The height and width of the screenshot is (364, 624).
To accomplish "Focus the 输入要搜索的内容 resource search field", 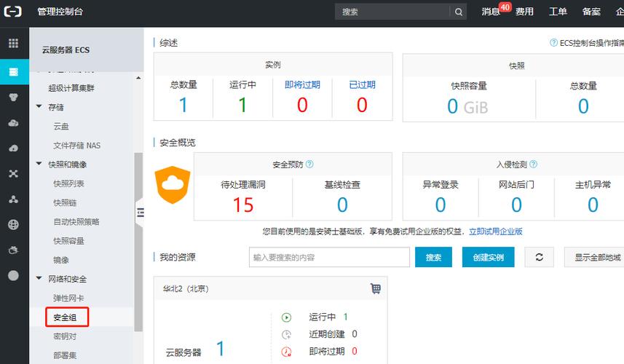I will click(x=330, y=257).
